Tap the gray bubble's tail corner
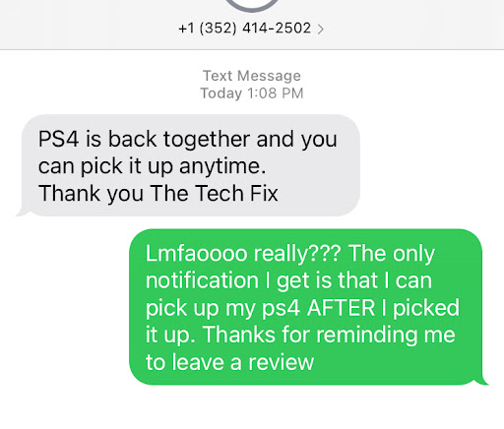Viewport: 504px width, 429px height. [22, 213]
